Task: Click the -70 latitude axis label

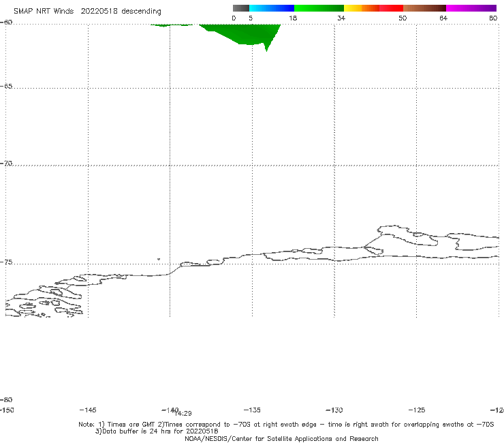Action: click(x=6, y=164)
